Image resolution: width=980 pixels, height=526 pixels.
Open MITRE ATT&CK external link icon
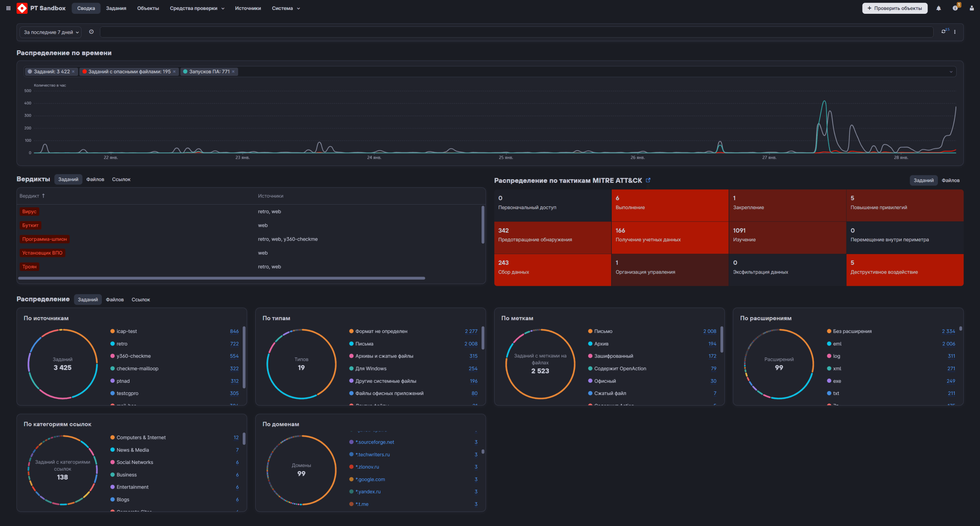point(648,180)
